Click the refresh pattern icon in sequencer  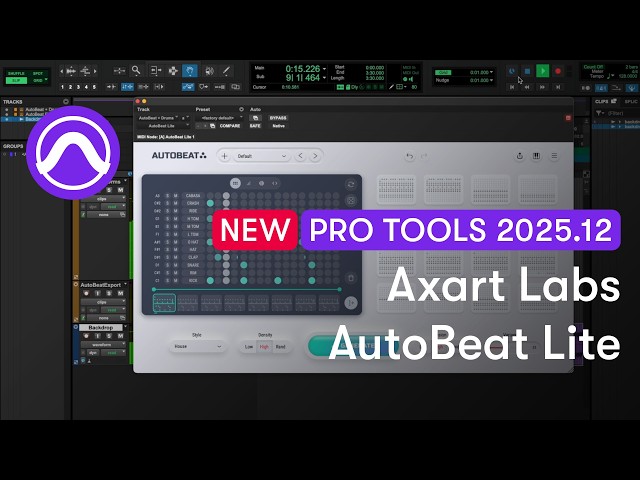(351, 184)
